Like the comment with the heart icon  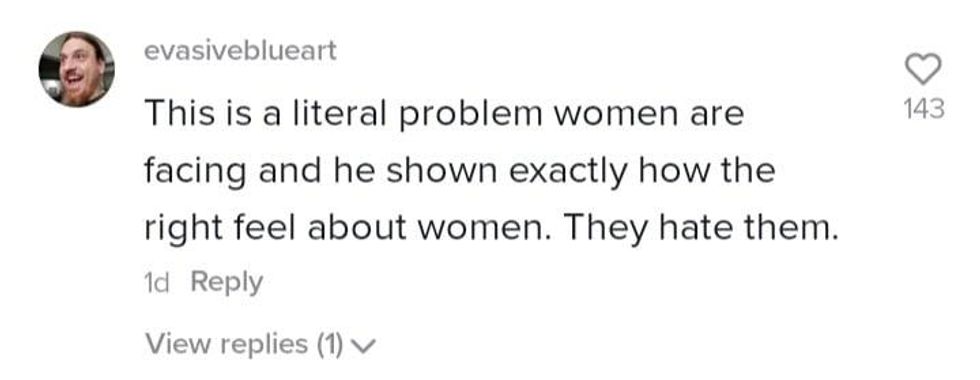[x=923, y=69]
